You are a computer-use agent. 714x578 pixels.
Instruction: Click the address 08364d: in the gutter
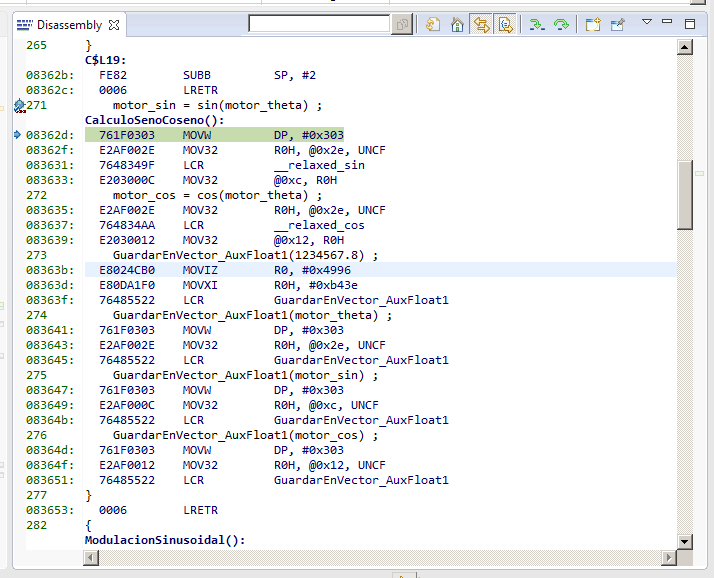[50, 450]
